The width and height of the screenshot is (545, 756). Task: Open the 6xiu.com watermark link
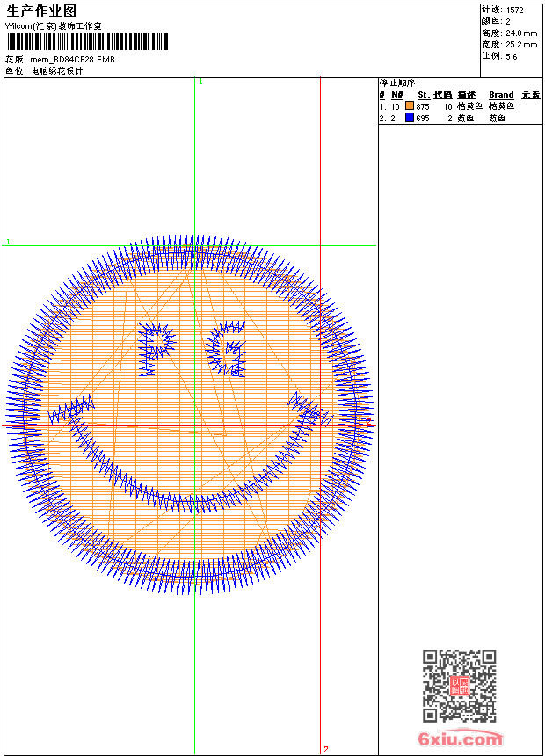point(461,739)
